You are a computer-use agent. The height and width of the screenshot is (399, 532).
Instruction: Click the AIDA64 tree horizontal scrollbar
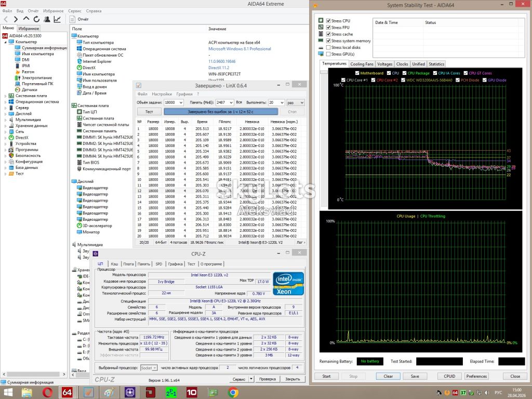(x=34, y=374)
